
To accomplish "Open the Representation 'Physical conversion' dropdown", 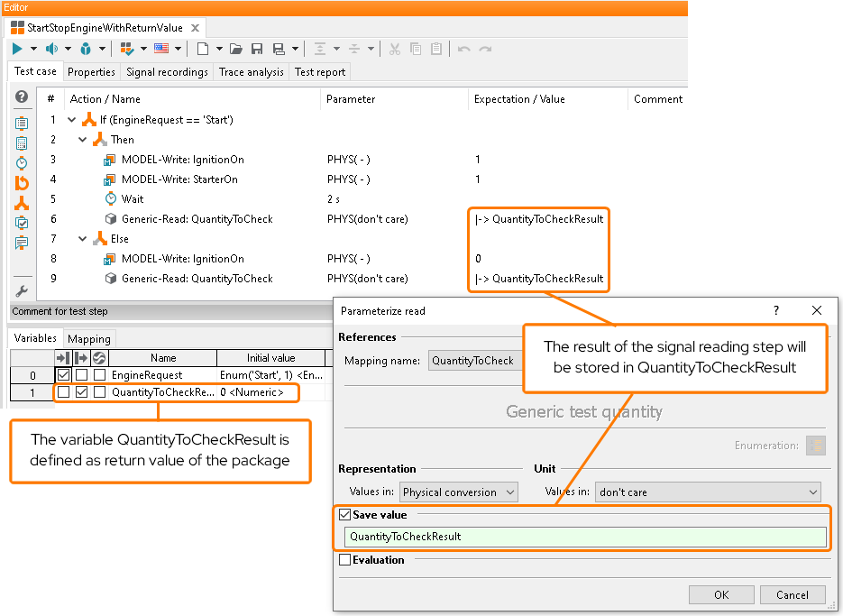I will pyautogui.click(x=459, y=492).
